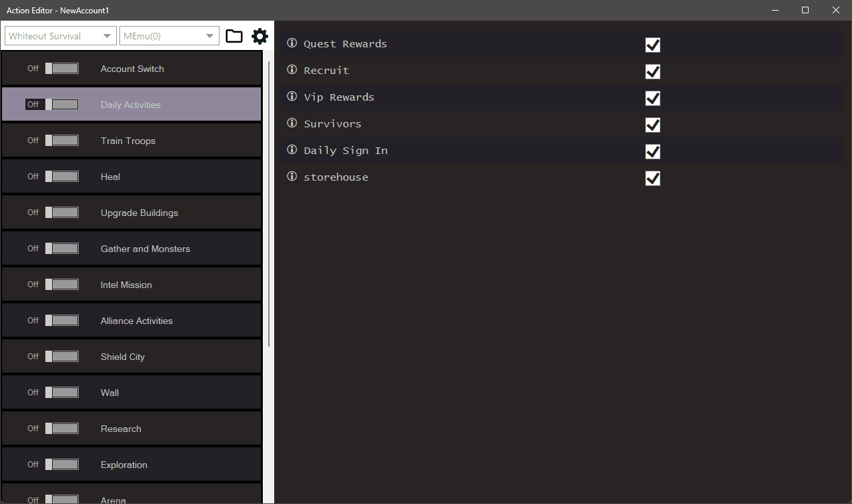Open settings via the gear icon
Viewport: 852px width, 504px height.
[x=260, y=36]
